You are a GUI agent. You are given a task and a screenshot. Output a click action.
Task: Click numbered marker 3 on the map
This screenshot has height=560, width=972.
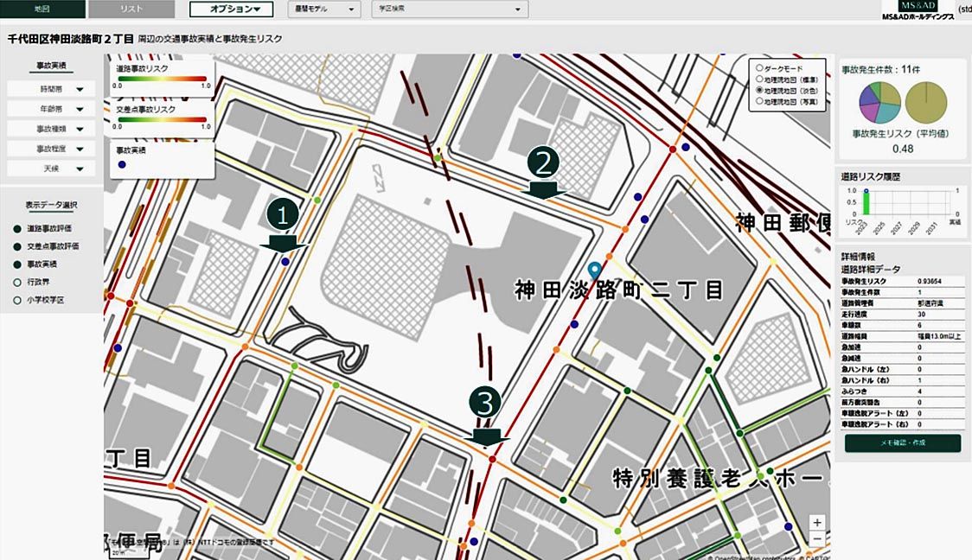pos(486,402)
